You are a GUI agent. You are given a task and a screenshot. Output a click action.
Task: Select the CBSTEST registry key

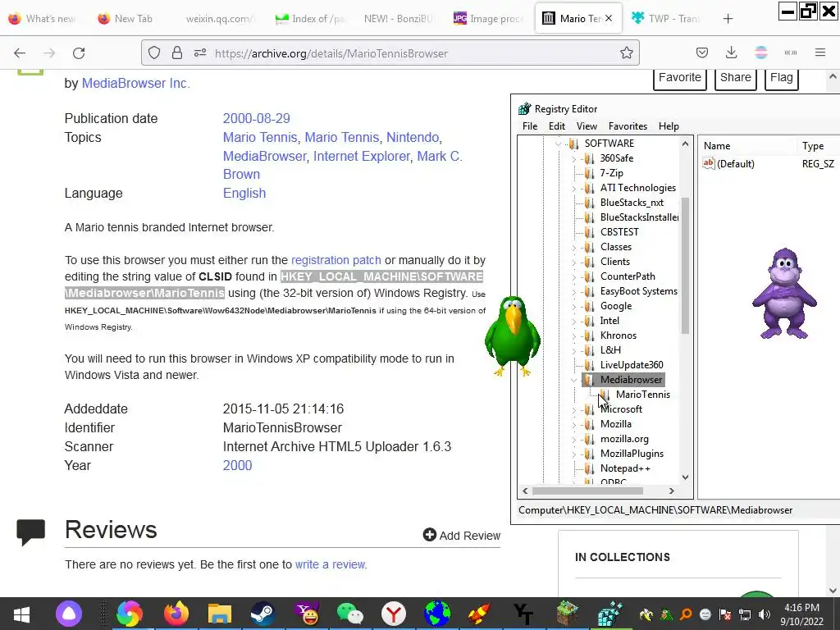point(619,232)
